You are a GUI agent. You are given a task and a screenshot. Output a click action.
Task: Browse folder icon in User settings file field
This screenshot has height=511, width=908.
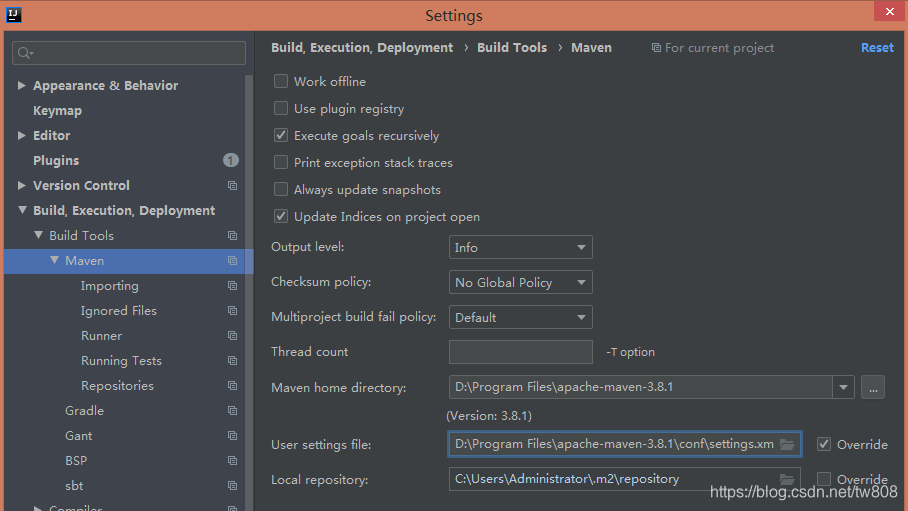click(x=787, y=444)
